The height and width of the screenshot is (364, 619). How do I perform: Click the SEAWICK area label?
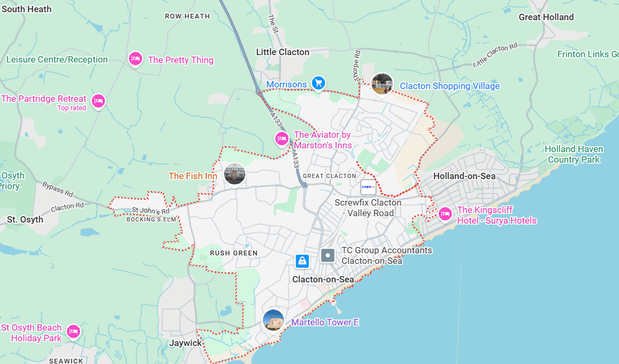click(x=66, y=361)
